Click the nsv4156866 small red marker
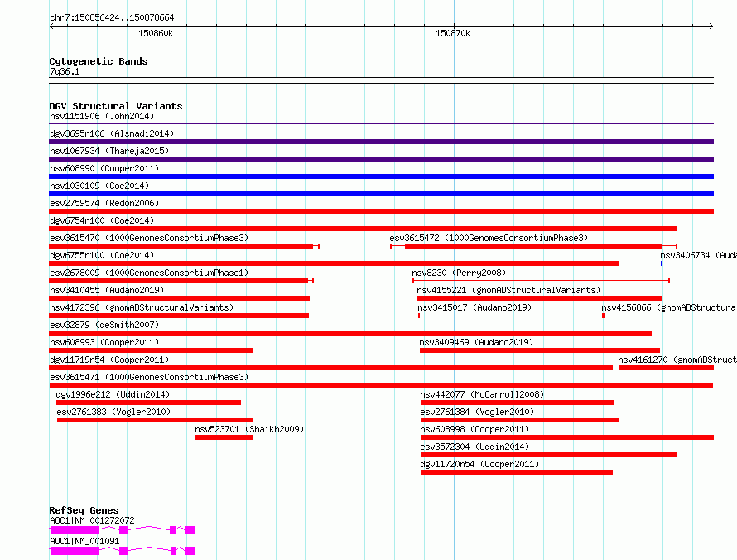This screenshot has height=560, width=737. pos(603,316)
